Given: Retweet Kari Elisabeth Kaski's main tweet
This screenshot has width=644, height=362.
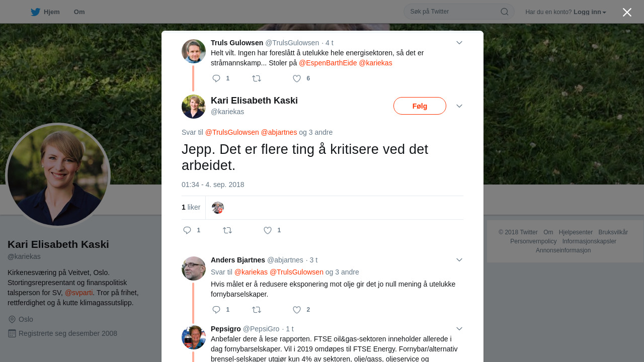Looking at the screenshot, I should tap(227, 230).
